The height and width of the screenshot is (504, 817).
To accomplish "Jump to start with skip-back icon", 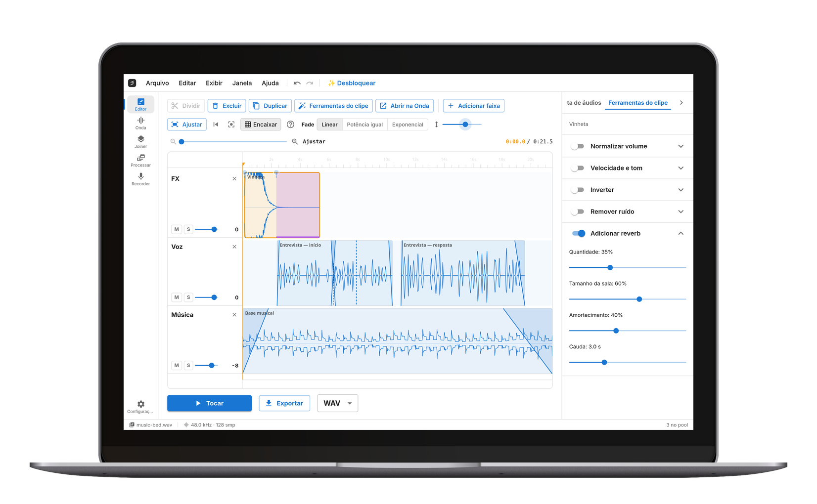I will click(x=216, y=125).
